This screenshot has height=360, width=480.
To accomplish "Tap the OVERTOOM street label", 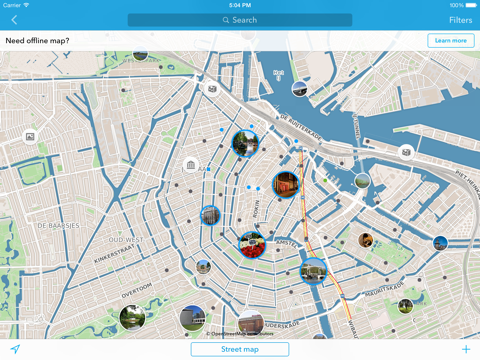I will [137, 290].
